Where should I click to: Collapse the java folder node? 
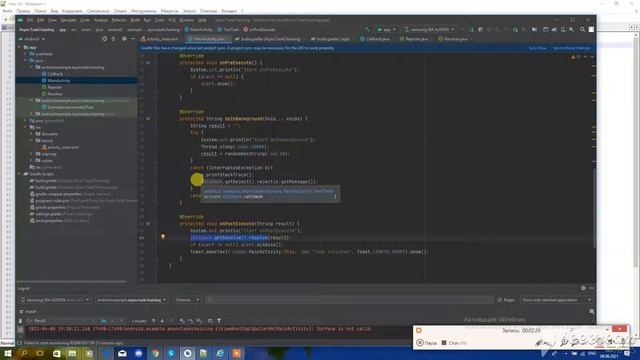[26, 60]
